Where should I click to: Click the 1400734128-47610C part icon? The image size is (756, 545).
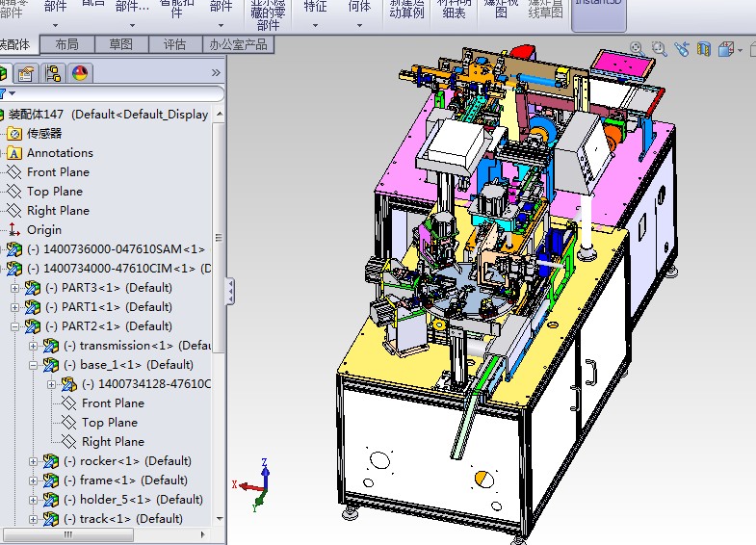[69, 384]
